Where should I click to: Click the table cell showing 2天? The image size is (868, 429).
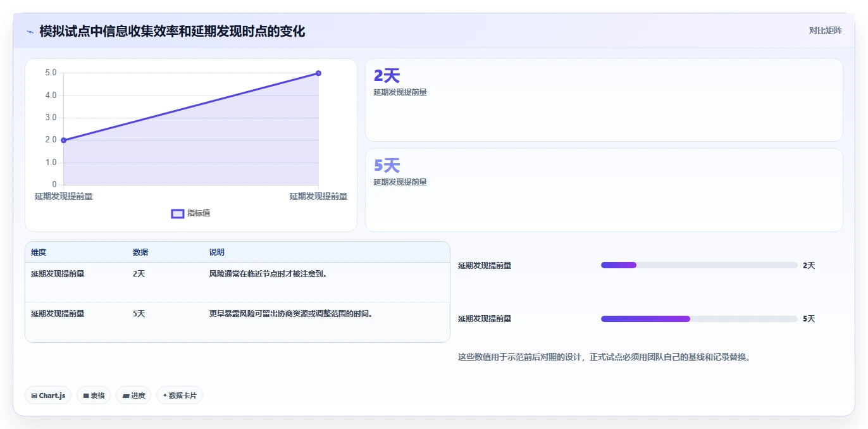tap(139, 274)
